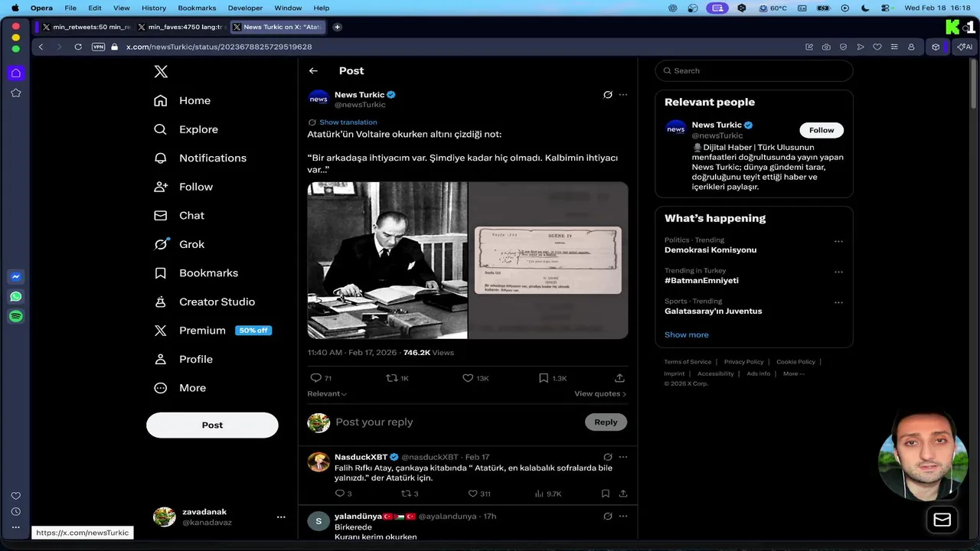The image size is (980, 551).
Task: Open footer More menu near Ads info
Action: click(794, 373)
